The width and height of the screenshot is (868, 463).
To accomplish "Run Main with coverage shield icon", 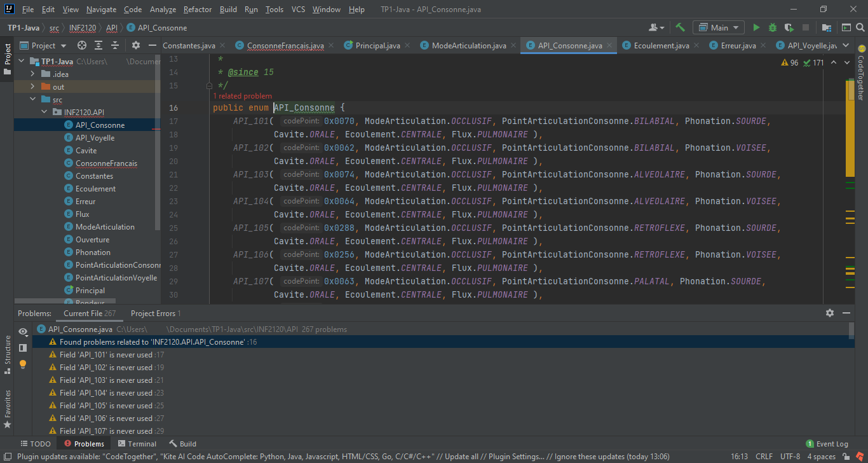I will coord(789,27).
